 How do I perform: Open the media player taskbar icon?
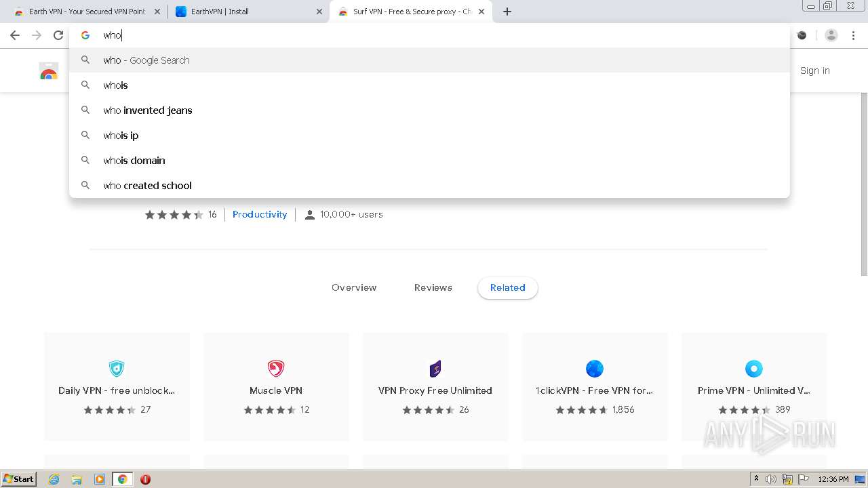pyautogui.click(x=100, y=479)
